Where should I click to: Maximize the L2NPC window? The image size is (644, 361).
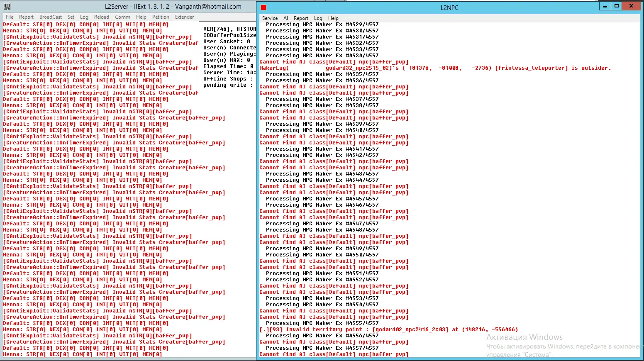[x=617, y=6]
